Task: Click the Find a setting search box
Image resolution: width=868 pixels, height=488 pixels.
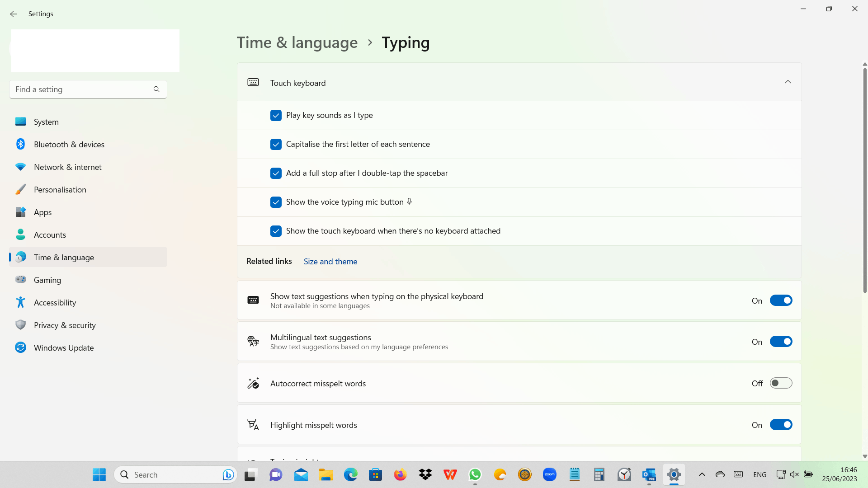Action: pos(81,89)
